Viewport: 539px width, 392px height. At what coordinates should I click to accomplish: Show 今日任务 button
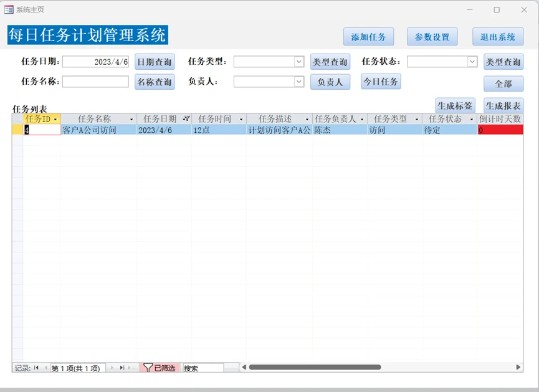pos(381,82)
